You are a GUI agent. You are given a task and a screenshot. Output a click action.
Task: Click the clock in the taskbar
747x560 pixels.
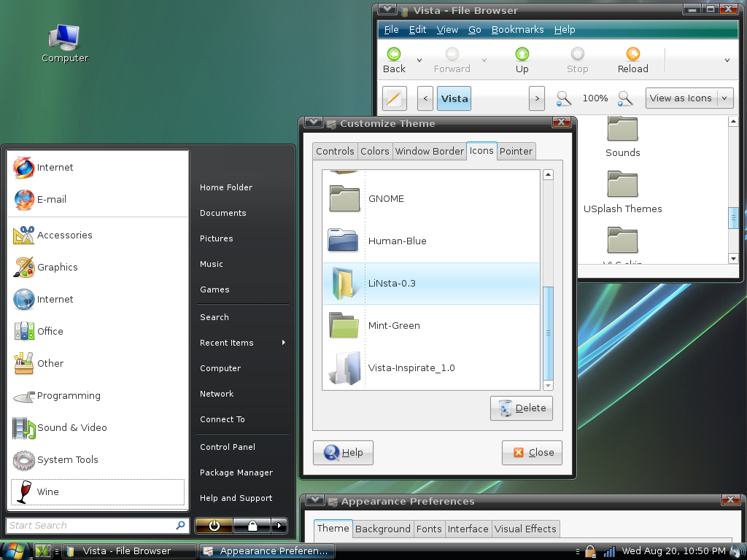[673, 551]
